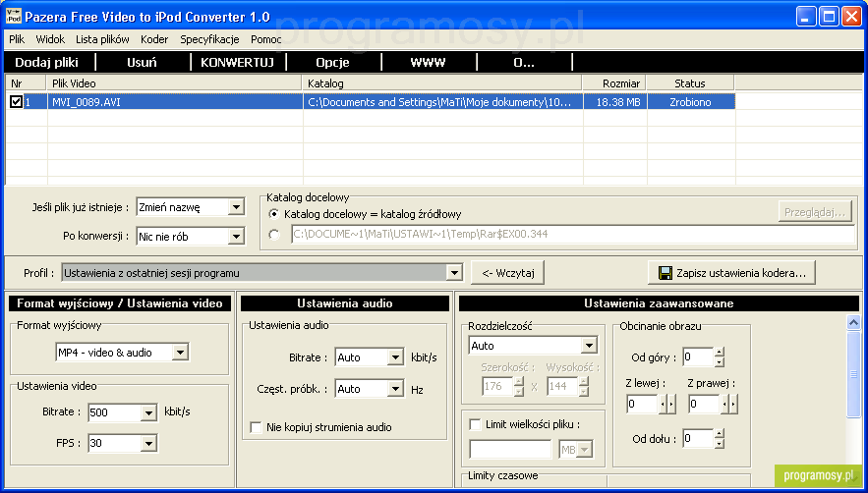Click the WWW toolbar button
The width and height of the screenshot is (868, 493).
pyautogui.click(x=428, y=62)
